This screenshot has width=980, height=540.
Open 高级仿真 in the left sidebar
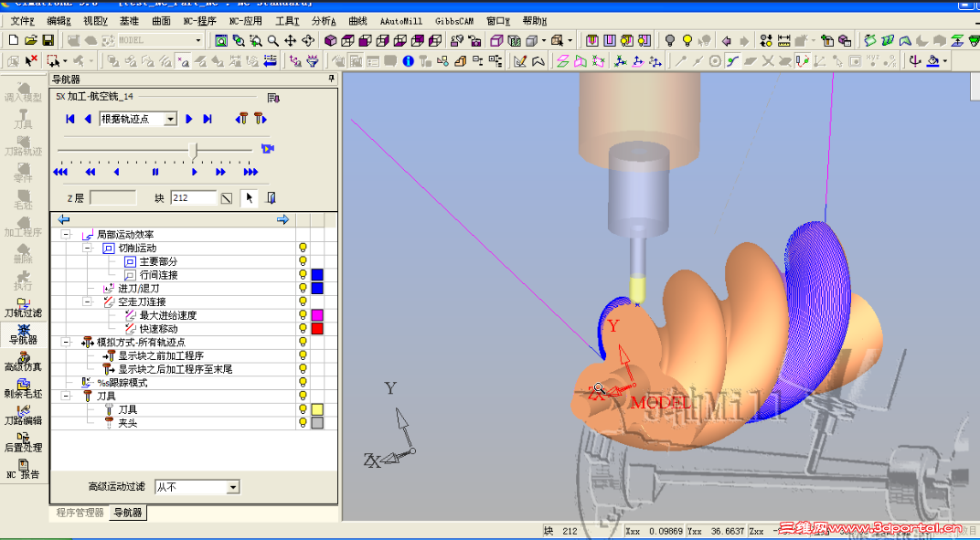(x=23, y=361)
